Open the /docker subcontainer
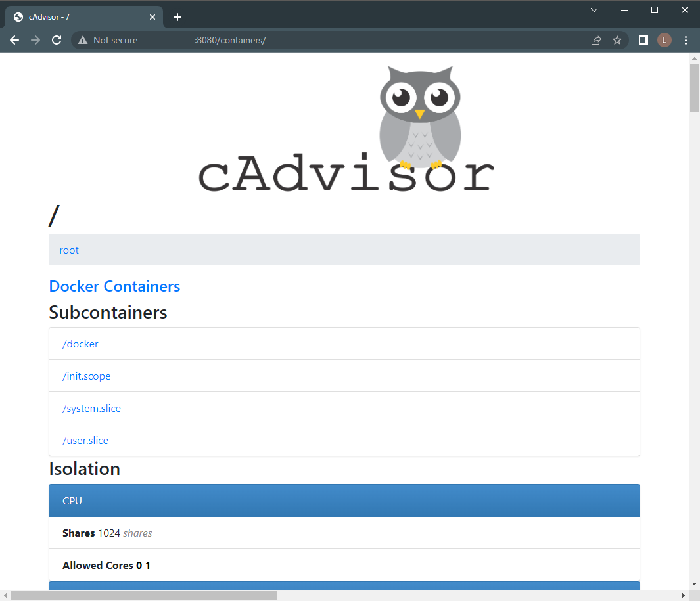Image resolution: width=700 pixels, height=601 pixels. 80,344
